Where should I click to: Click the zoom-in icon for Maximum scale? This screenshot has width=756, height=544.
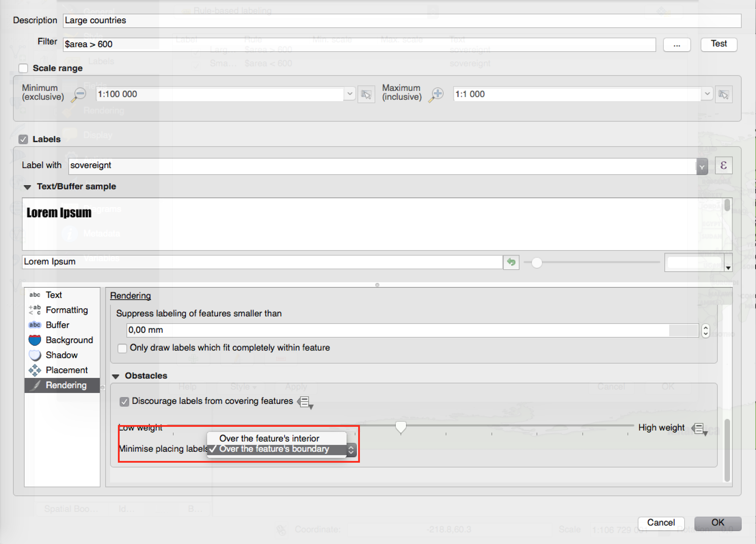(437, 94)
